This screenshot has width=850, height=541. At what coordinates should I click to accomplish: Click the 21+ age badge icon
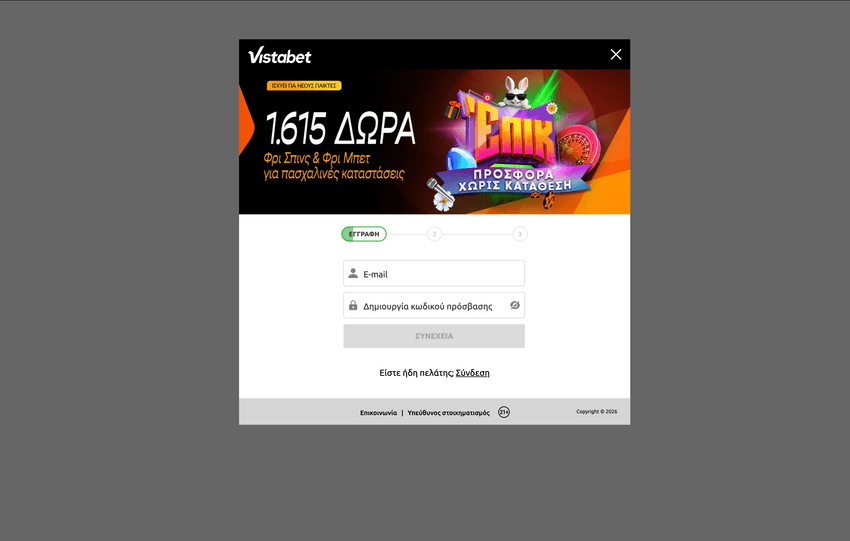504,413
